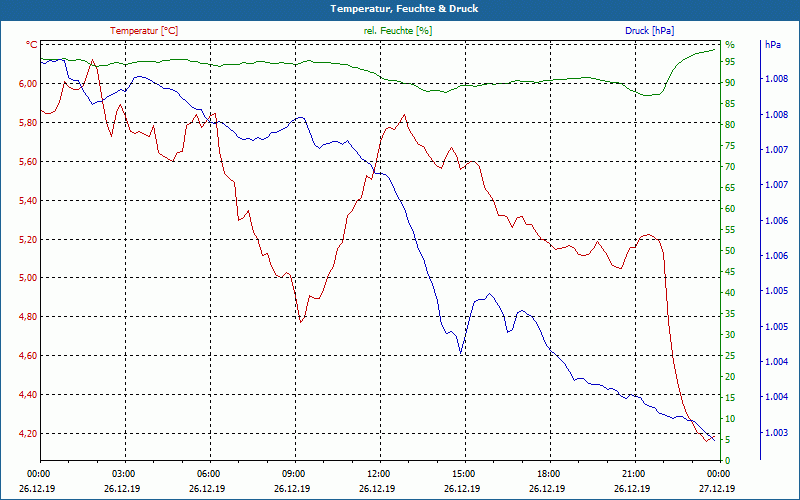Click temperature axis value "5,00"
Viewport: 800px width, 500px height.
[28, 278]
